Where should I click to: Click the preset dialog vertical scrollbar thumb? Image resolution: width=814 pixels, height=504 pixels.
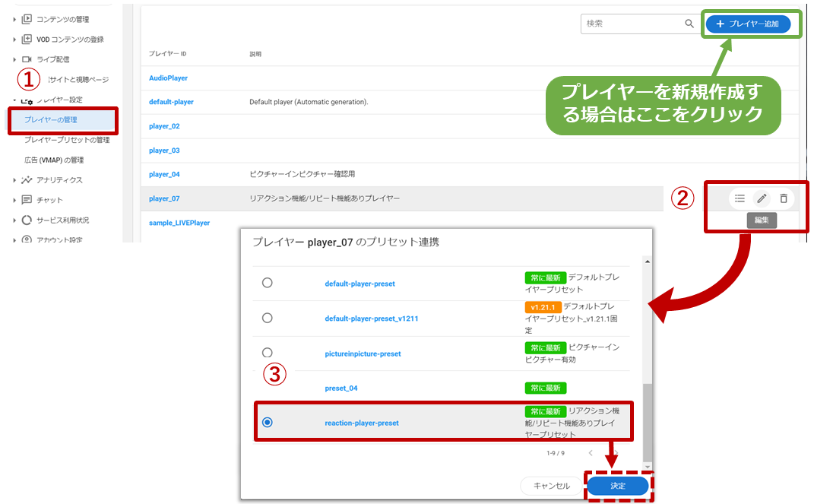647,422
